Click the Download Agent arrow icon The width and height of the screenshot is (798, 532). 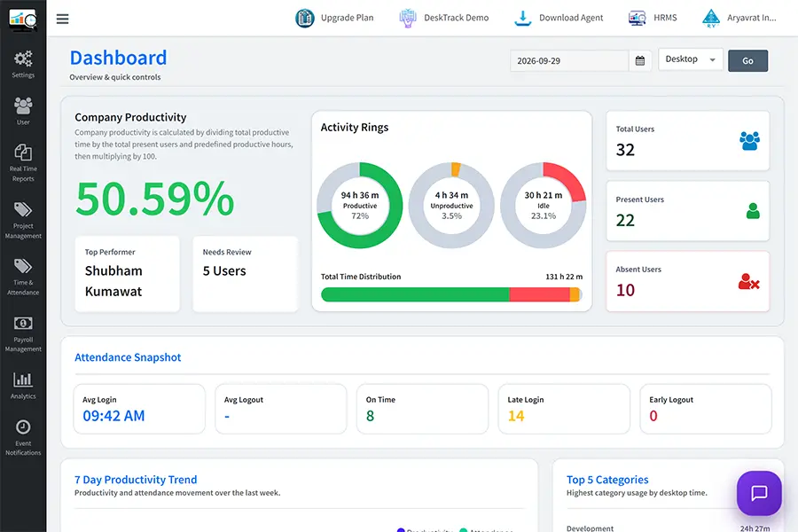click(522, 18)
